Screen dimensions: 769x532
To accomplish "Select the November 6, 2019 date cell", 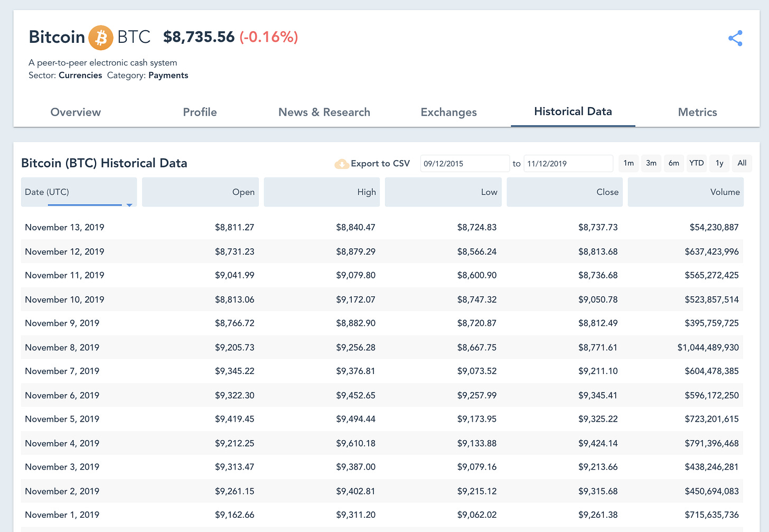I will pos(62,395).
